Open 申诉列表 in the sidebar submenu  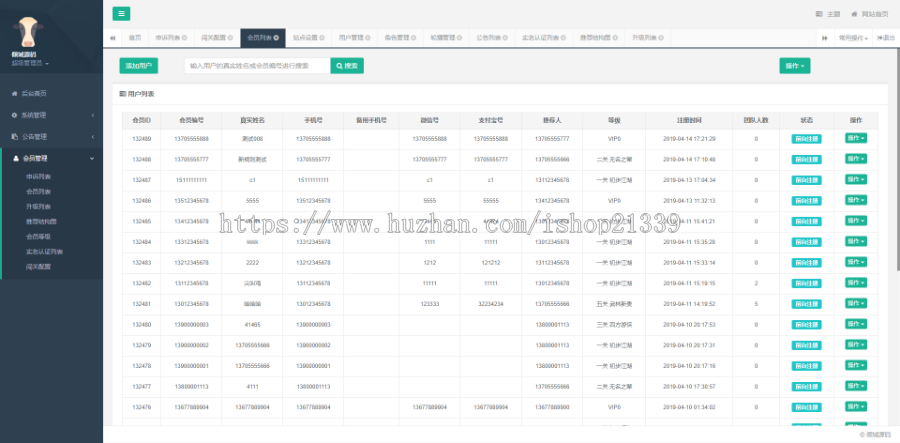pos(38,177)
